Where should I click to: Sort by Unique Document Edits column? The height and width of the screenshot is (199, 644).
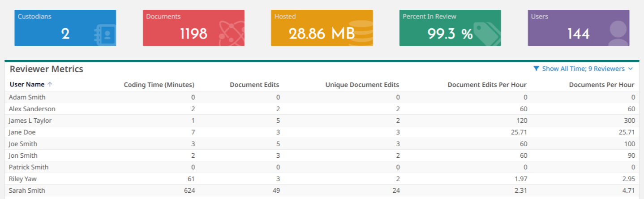362,84
